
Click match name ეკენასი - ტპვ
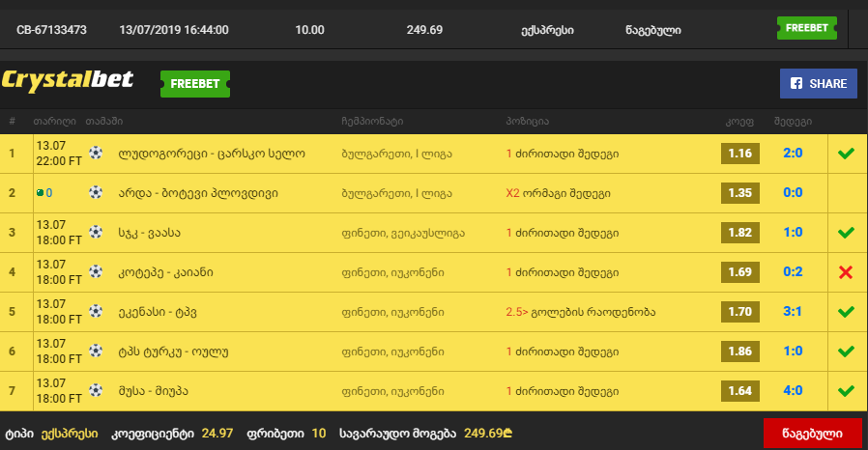click(158, 312)
